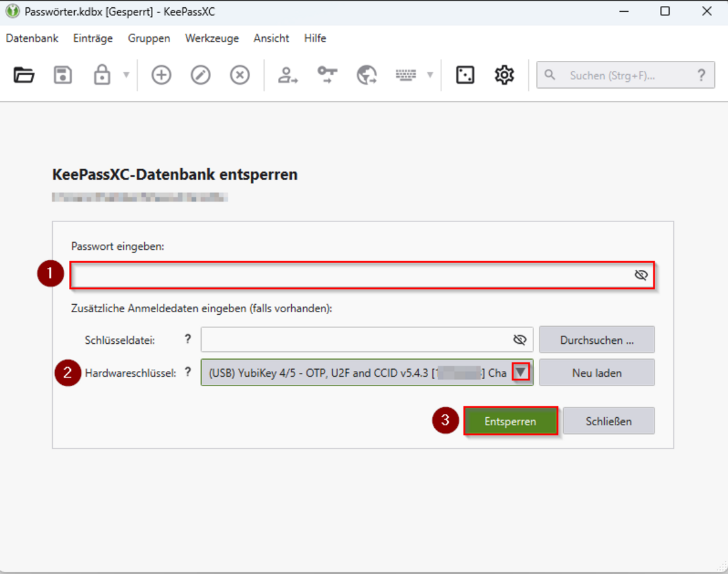Click the search help question mark
728x574 pixels.
(702, 75)
